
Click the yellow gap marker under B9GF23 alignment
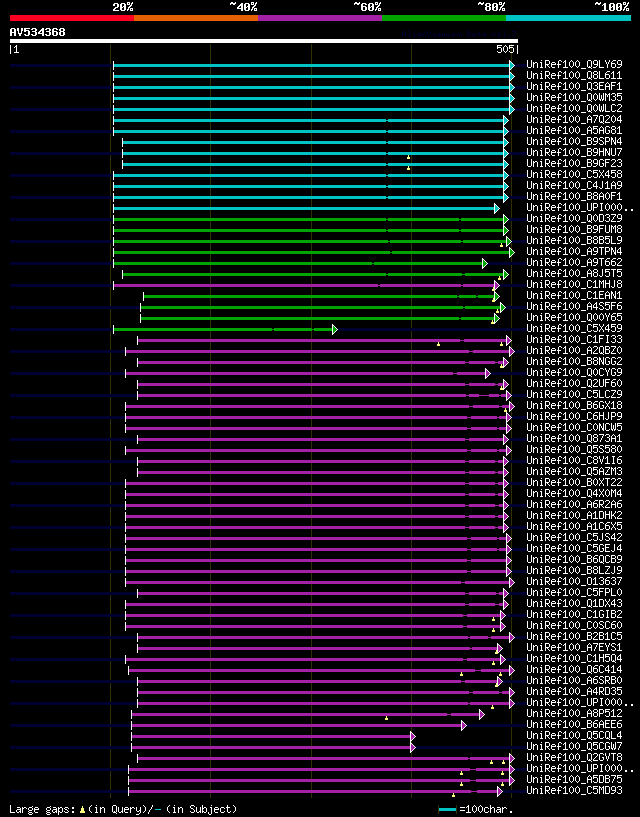click(x=409, y=168)
